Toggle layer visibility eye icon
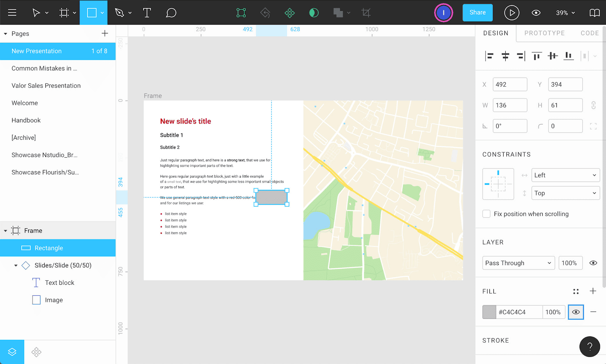Viewport: 606px width, 364px height. pyautogui.click(x=593, y=263)
